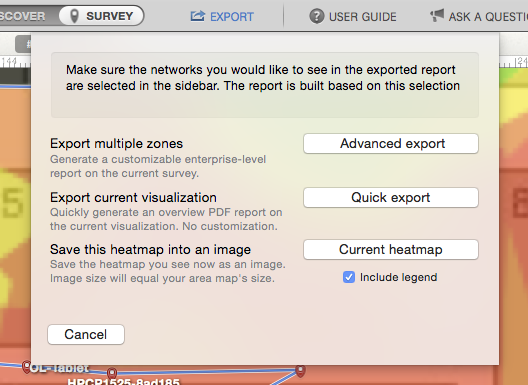Click Ask a Question in toolbar

[479, 16]
